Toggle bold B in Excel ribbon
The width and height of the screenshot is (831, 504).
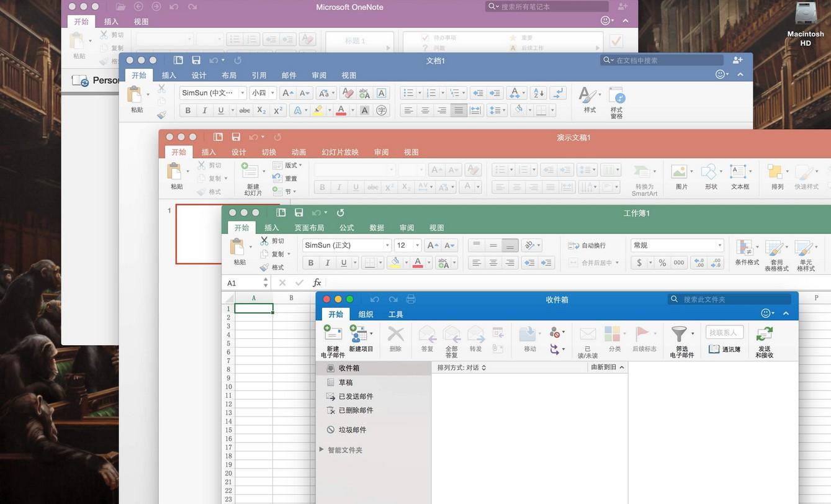(x=311, y=263)
